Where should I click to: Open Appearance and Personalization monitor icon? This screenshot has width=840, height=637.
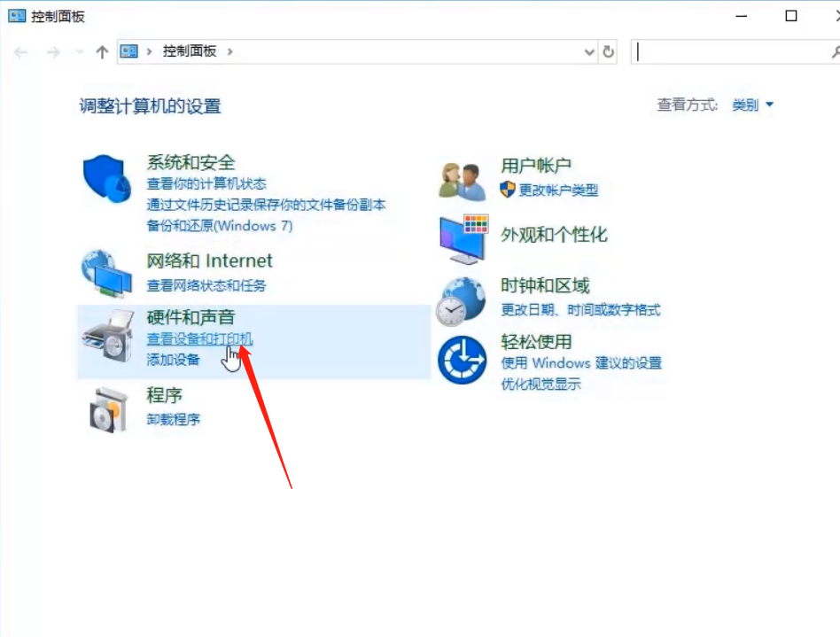click(x=463, y=238)
